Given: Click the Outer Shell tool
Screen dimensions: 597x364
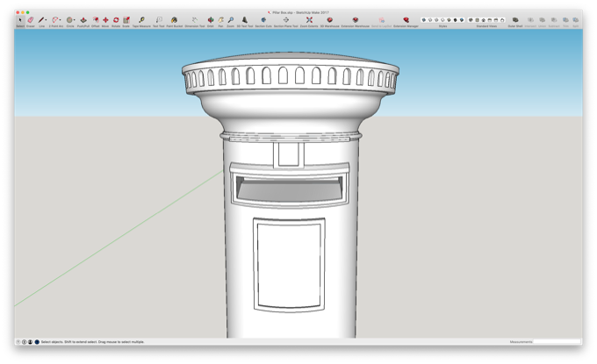Looking at the screenshot, I should point(515,20).
